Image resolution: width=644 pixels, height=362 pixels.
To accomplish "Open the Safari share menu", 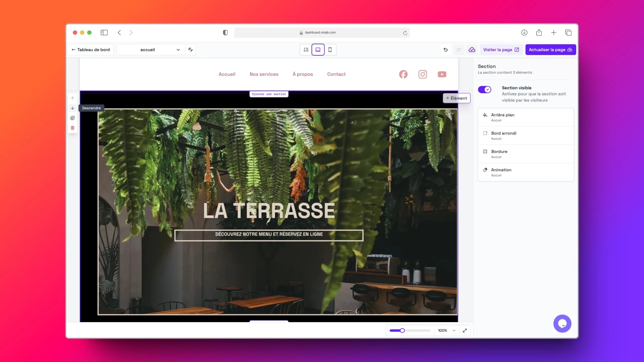I will pyautogui.click(x=539, y=33).
